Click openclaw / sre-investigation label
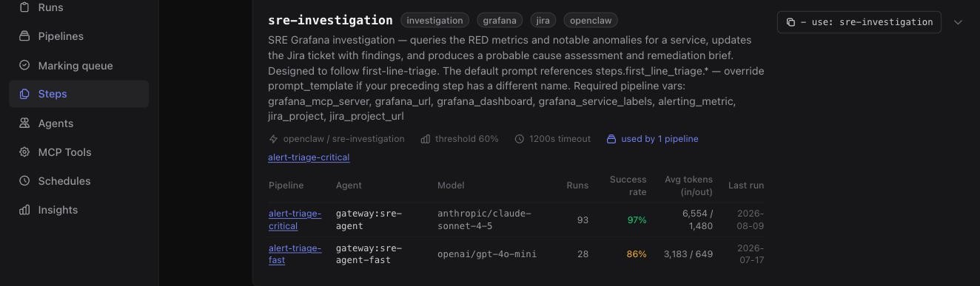The image size is (980, 286). point(343,139)
